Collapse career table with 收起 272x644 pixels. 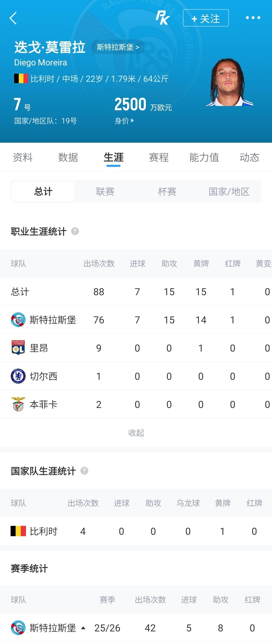point(136,433)
